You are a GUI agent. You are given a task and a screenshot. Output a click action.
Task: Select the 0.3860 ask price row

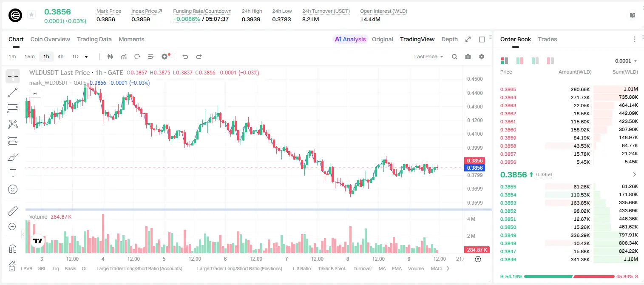click(x=569, y=130)
